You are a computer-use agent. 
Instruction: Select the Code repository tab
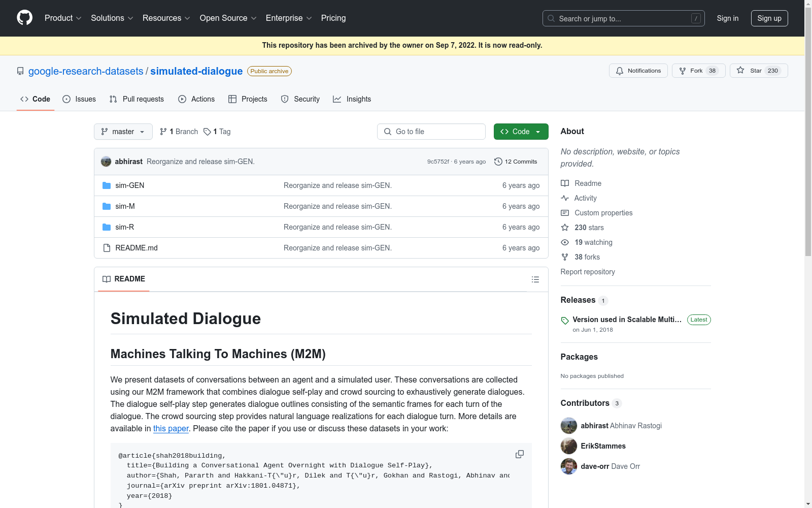35,99
